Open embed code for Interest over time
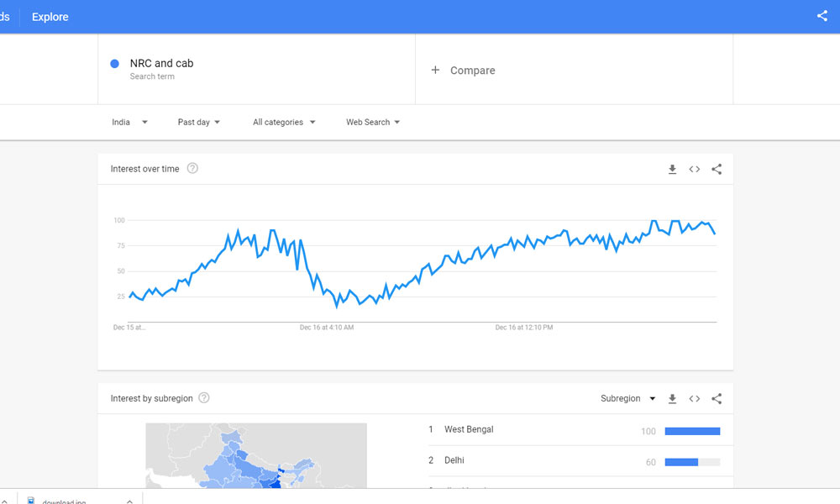The width and height of the screenshot is (840, 504). [695, 169]
